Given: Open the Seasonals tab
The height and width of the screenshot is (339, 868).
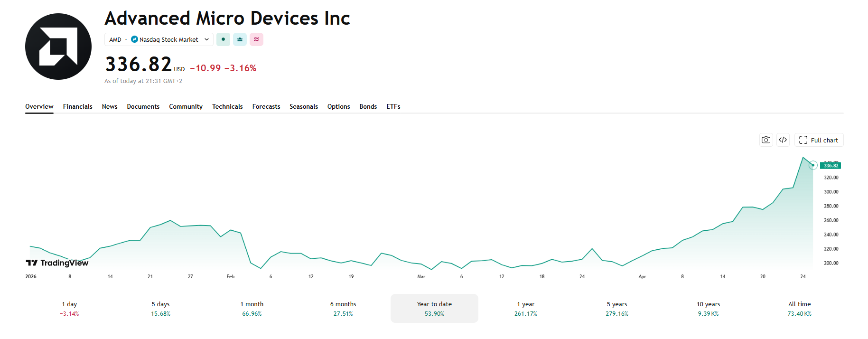Looking at the screenshot, I should point(304,106).
